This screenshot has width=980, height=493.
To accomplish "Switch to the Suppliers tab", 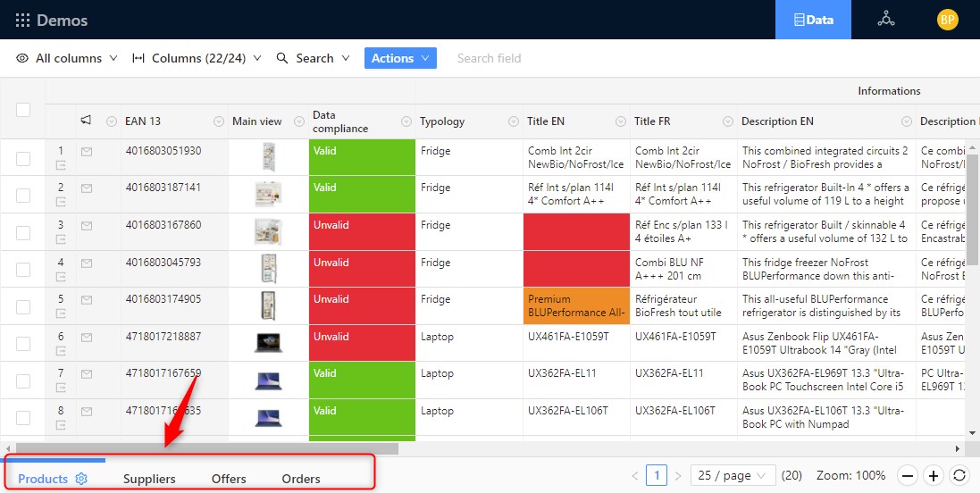I will pyautogui.click(x=149, y=479).
